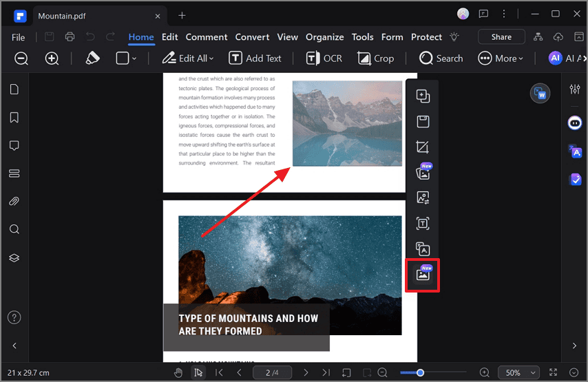The height and width of the screenshot is (382, 588).
Task: Open the File menu
Action: click(18, 37)
